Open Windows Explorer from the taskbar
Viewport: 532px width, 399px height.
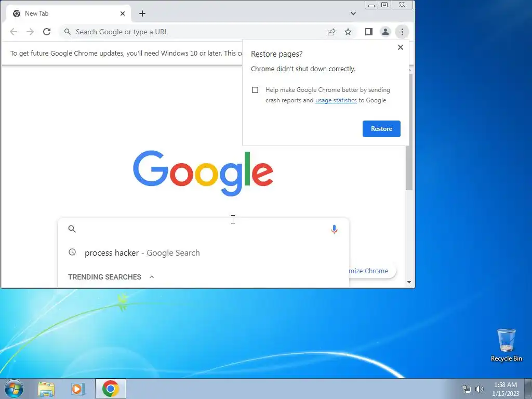click(x=46, y=389)
